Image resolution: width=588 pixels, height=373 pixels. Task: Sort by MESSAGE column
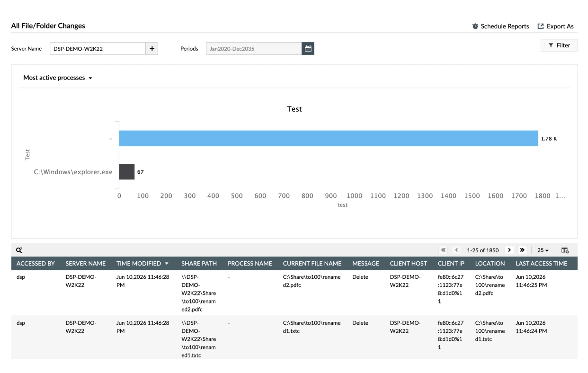click(365, 264)
